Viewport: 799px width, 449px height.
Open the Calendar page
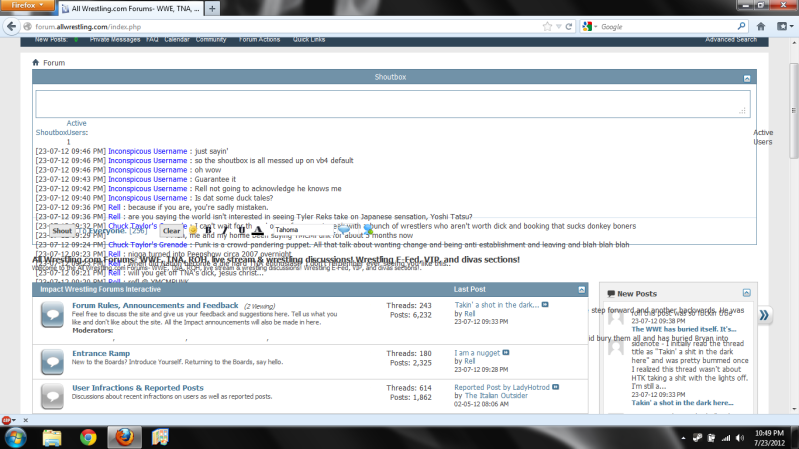tap(177, 39)
